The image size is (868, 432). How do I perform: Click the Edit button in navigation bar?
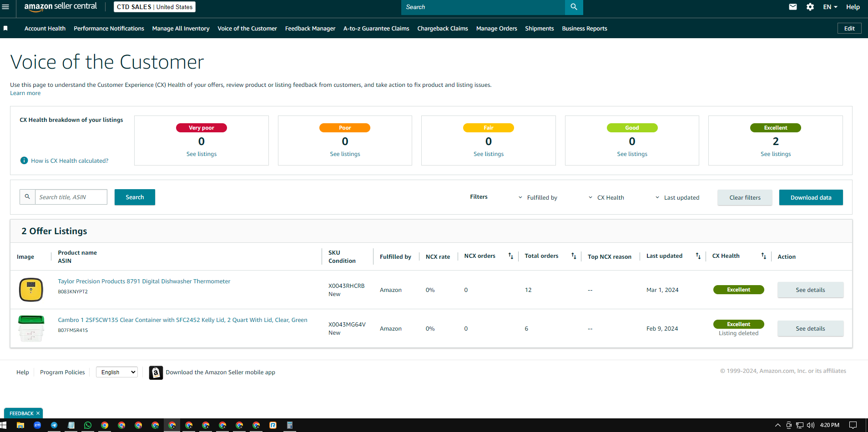[x=849, y=28]
